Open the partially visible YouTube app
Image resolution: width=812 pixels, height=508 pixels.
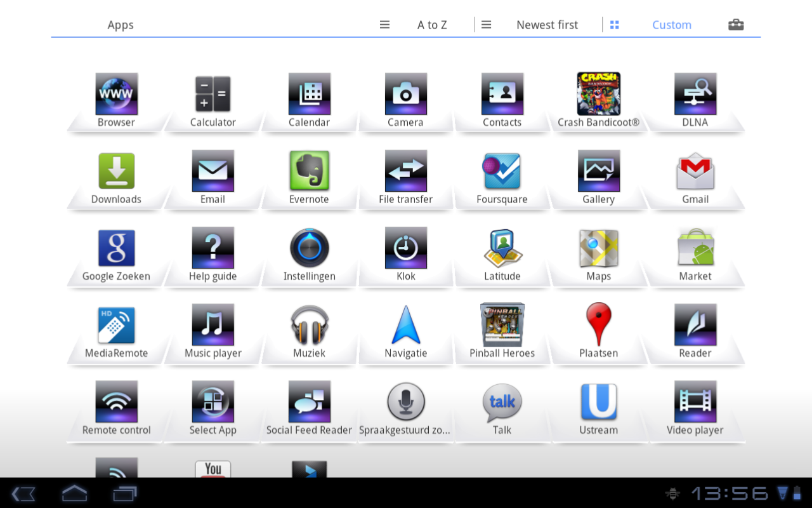coord(213,468)
